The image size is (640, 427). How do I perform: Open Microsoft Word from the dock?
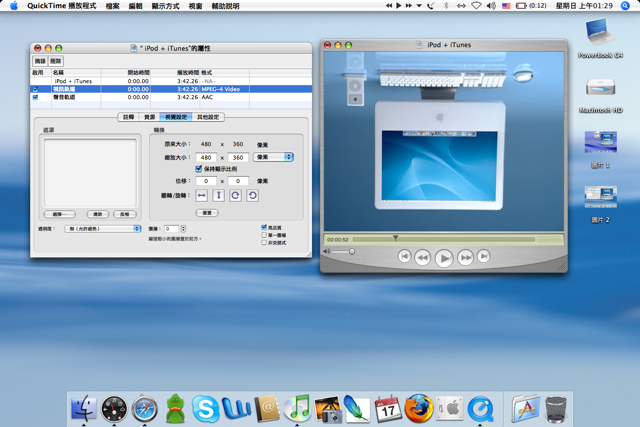click(236, 409)
